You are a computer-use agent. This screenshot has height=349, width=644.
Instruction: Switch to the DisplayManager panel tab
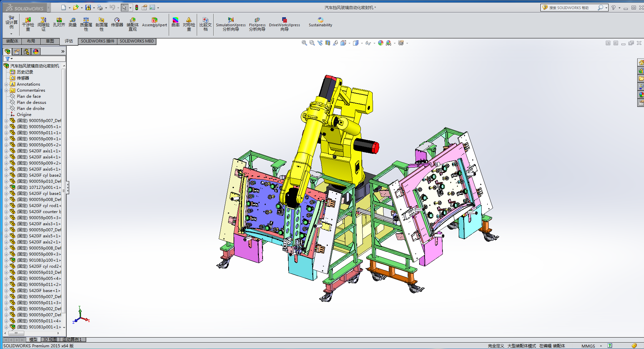click(36, 52)
